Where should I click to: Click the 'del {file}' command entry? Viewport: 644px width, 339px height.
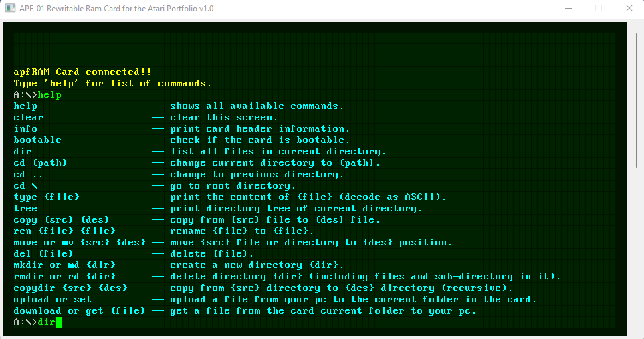[43, 254]
